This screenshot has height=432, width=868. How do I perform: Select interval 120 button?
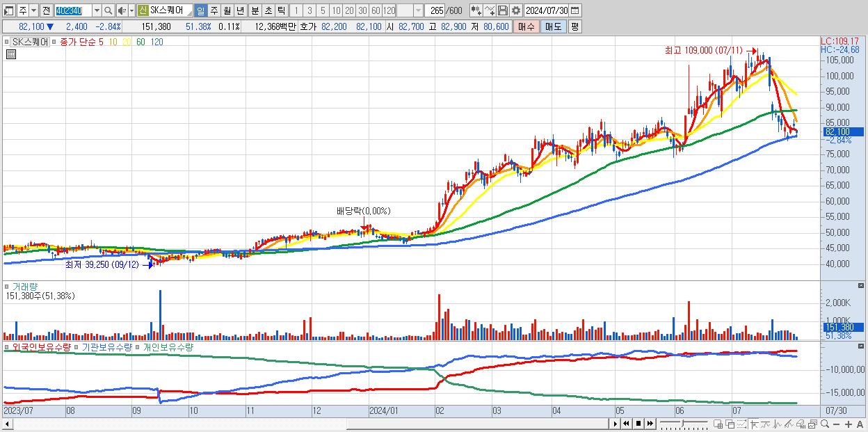[389, 10]
